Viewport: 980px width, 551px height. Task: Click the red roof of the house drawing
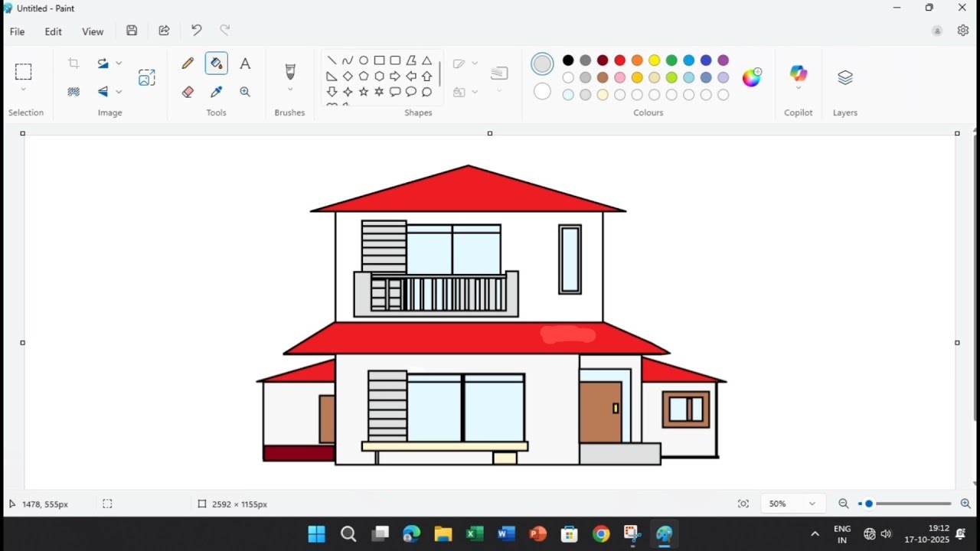469,191
